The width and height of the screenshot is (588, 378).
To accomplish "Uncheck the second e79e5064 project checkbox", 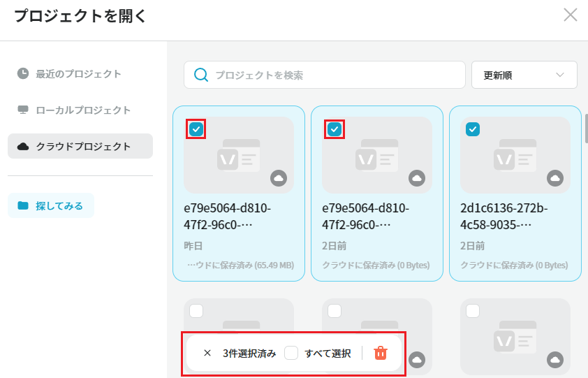I will coord(335,129).
